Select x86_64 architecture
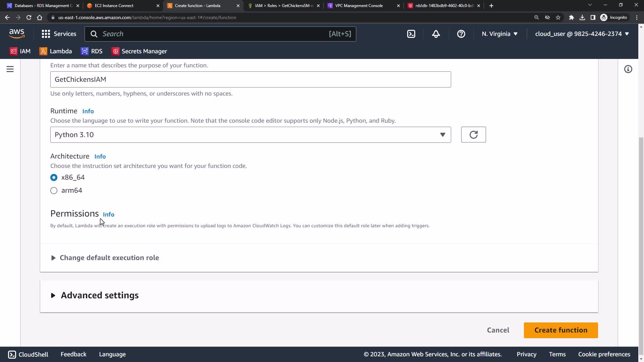Screen dimensions: 644x362 tap(54, 177)
